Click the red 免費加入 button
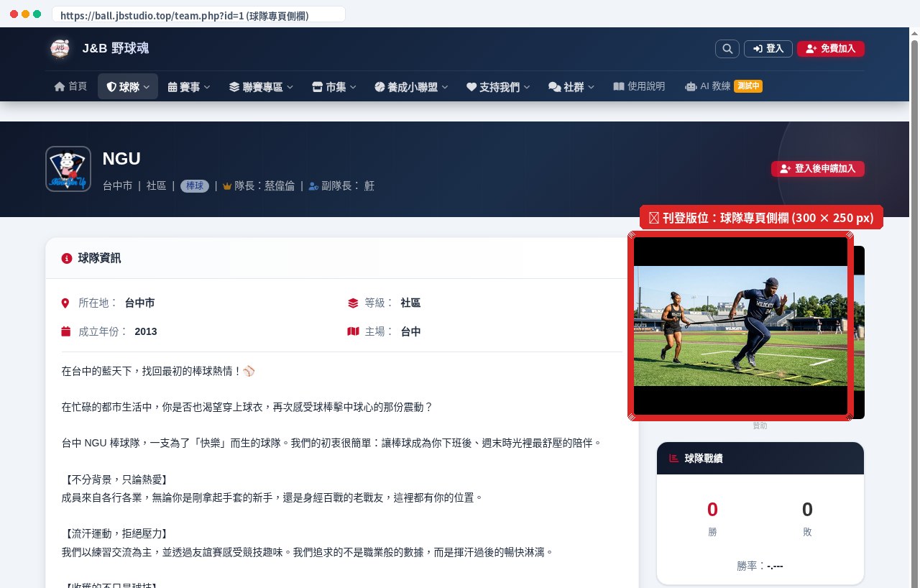Image resolution: width=920 pixels, height=588 pixels. pyautogui.click(x=830, y=49)
